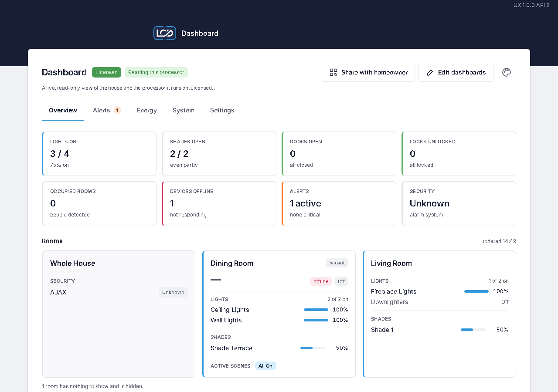Screen dimensions: 558x392
Task: Click the offline status badge
Action: coord(321,281)
